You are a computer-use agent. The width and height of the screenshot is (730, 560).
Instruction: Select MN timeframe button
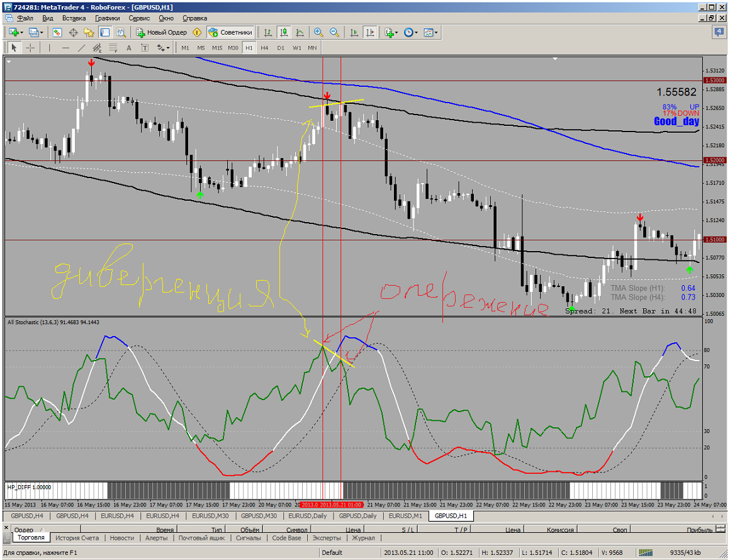pyautogui.click(x=312, y=47)
